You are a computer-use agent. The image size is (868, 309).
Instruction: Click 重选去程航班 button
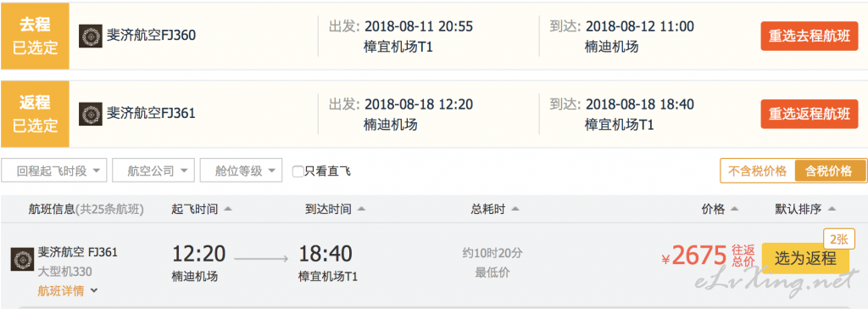tap(810, 36)
